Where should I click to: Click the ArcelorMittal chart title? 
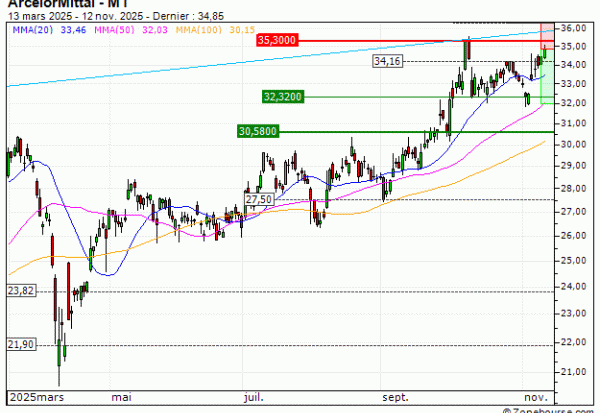[68, 4]
